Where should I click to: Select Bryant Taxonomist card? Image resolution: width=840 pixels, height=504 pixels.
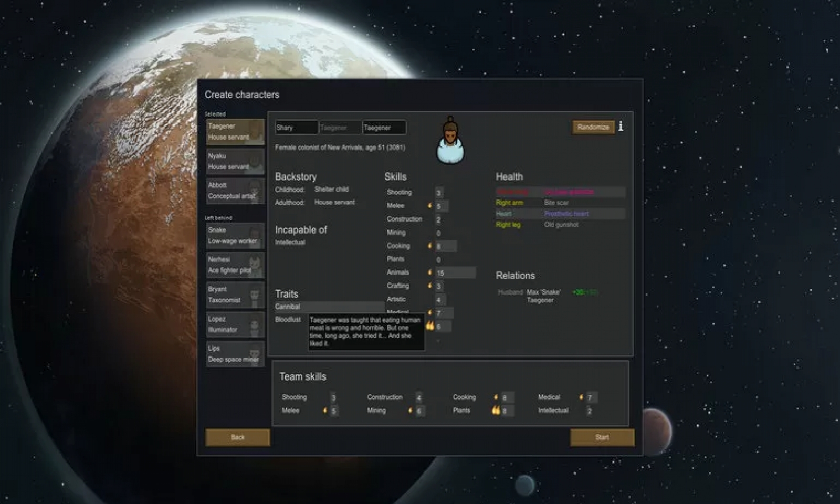[x=235, y=295]
